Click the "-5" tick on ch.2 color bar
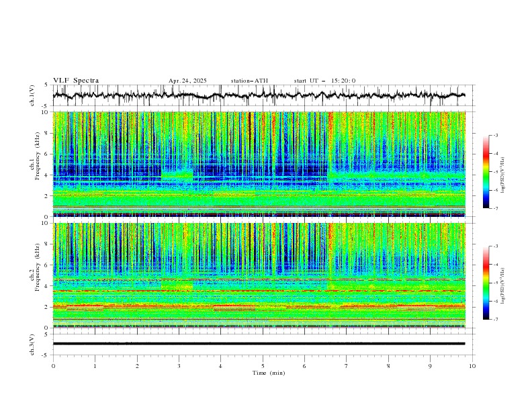 pos(496,283)
